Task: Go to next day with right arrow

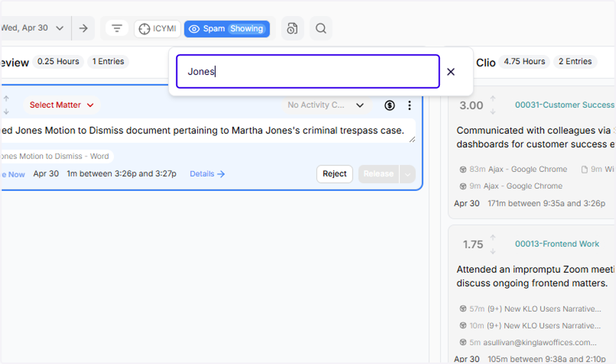Action: [83, 28]
